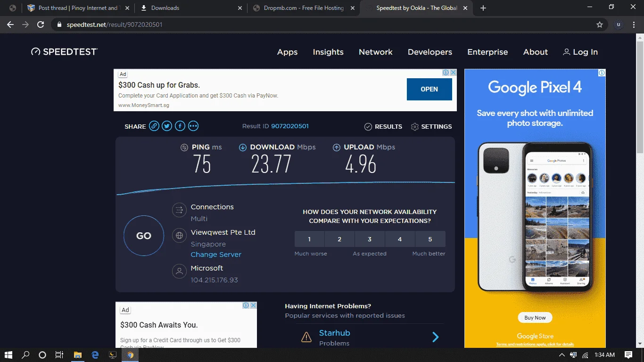Image resolution: width=644 pixels, height=362 pixels.
Task: Open the notification center
Action: (628, 355)
